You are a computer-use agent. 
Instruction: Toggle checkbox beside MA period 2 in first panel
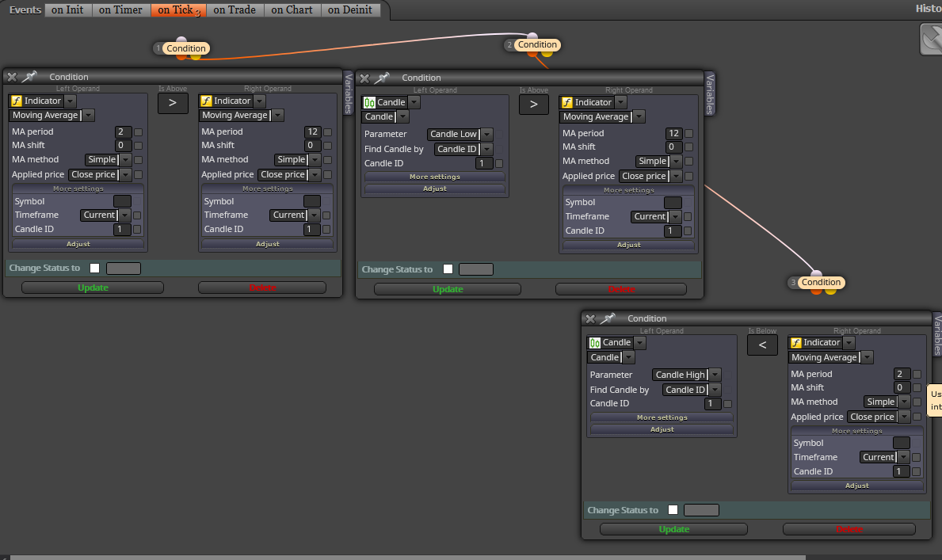138,132
